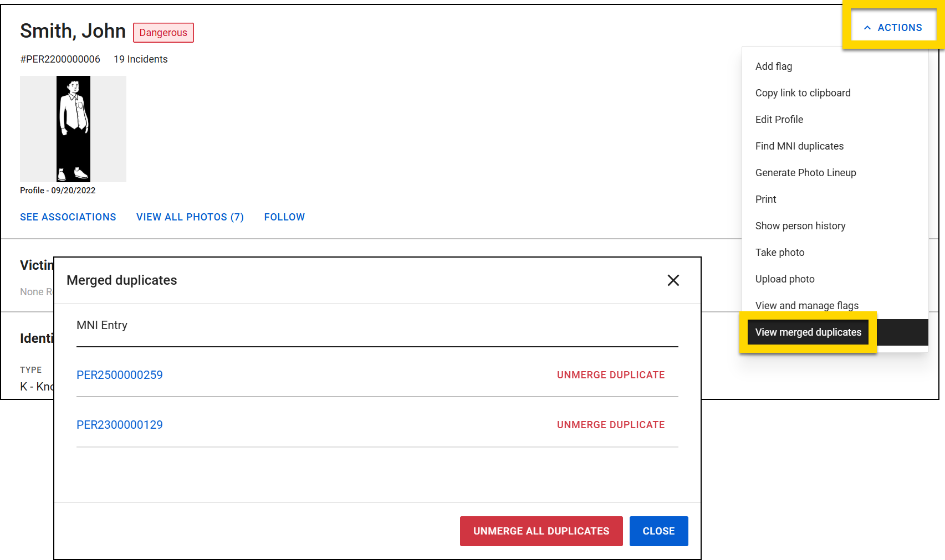Image resolution: width=945 pixels, height=560 pixels.
Task: Click UNMERGE ALL DUPLICATES button
Action: (x=541, y=531)
